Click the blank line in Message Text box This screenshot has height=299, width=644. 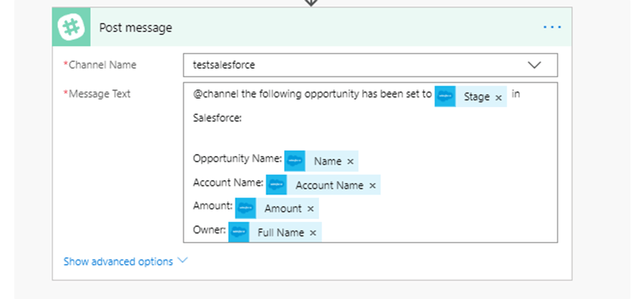[x=370, y=138]
